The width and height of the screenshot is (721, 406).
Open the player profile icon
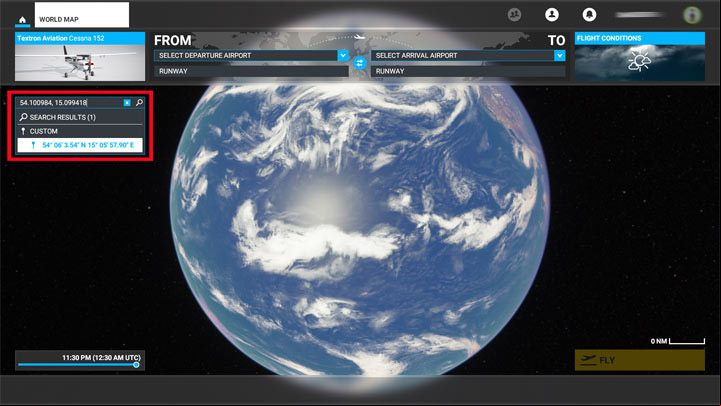pyautogui.click(x=552, y=15)
